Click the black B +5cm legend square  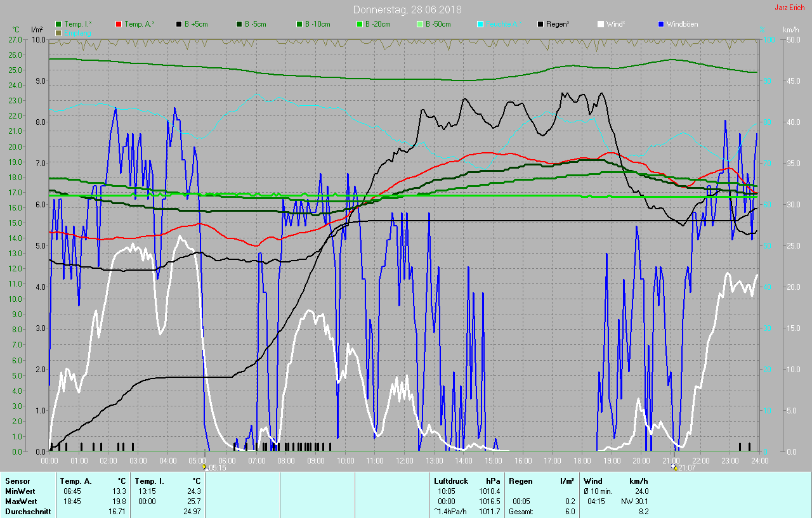tap(179, 24)
